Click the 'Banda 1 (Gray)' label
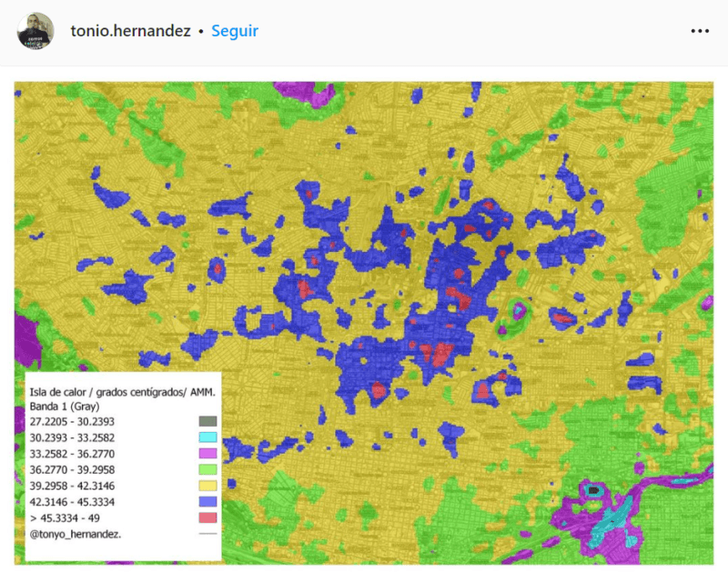The width and height of the screenshot is (728, 582). [x=65, y=405]
